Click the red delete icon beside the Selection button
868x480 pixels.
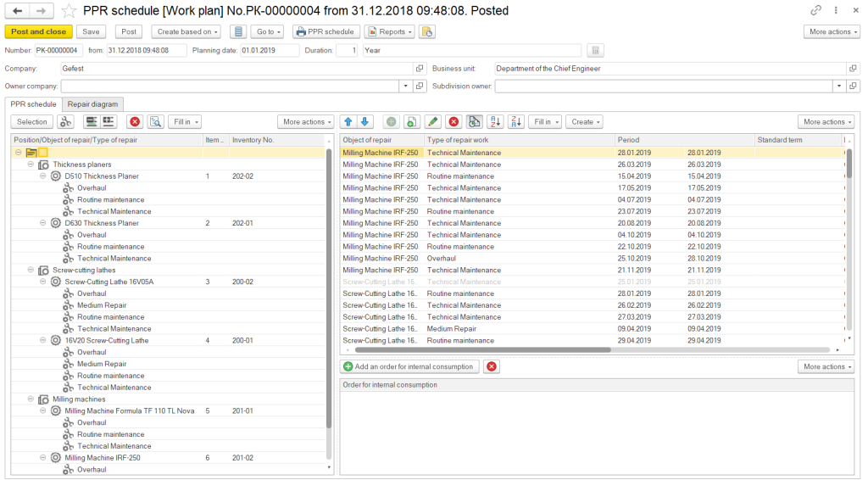[134, 122]
